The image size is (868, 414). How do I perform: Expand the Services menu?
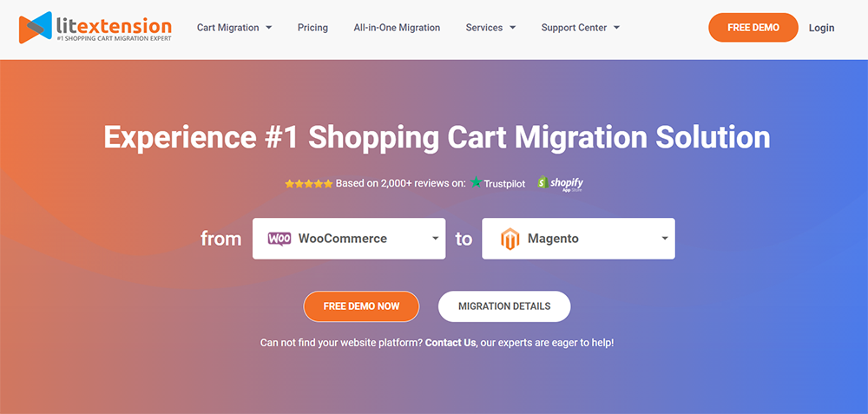coord(490,28)
